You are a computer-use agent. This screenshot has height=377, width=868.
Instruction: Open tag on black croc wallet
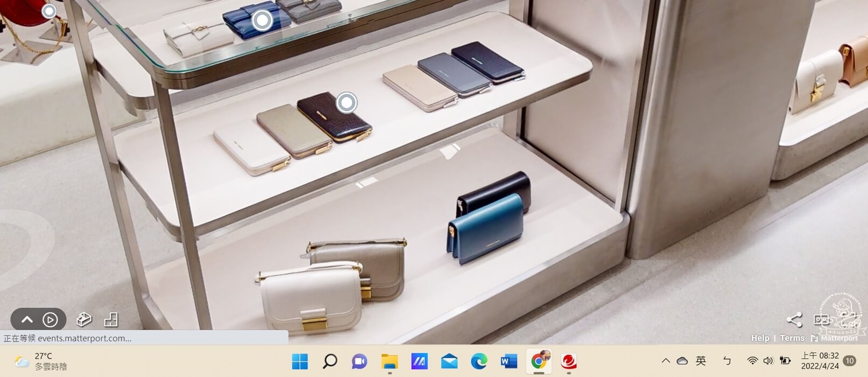[347, 102]
